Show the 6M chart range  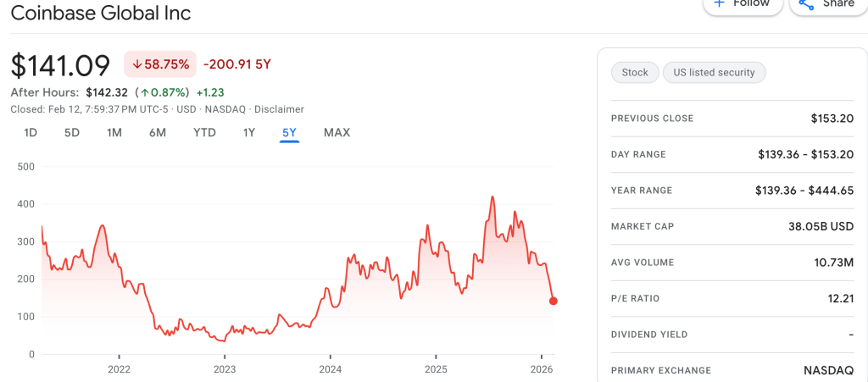click(x=158, y=132)
